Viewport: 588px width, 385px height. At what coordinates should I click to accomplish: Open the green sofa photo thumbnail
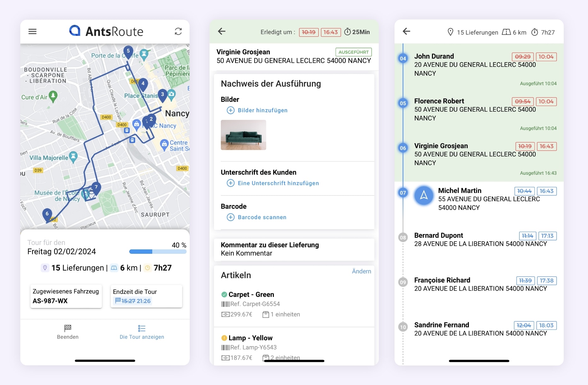pos(243,135)
